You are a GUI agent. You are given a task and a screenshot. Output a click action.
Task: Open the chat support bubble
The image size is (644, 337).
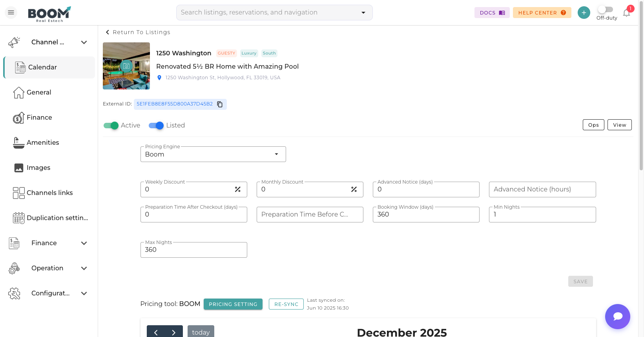click(617, 316)
